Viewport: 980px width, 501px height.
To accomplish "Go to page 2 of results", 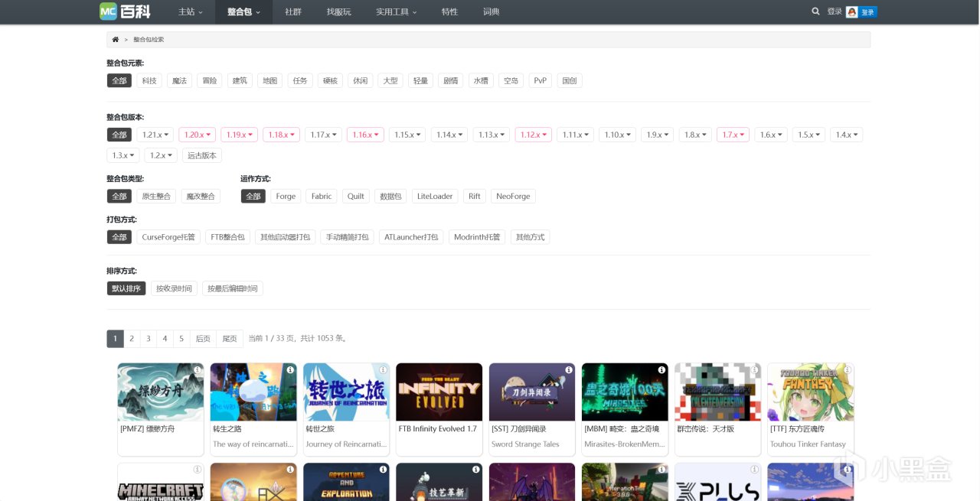I will (132, 338).
